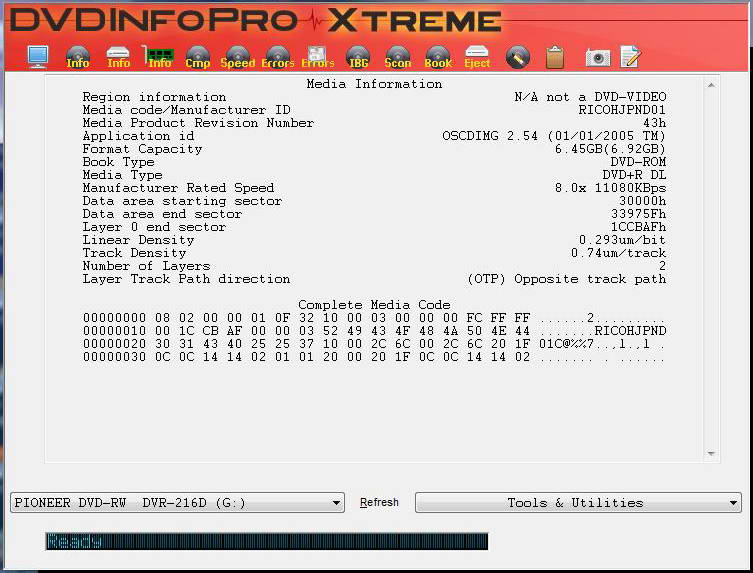The image size is (753, 573).
Task: Open the disc media Info icon
Action: tap(78, 58)
